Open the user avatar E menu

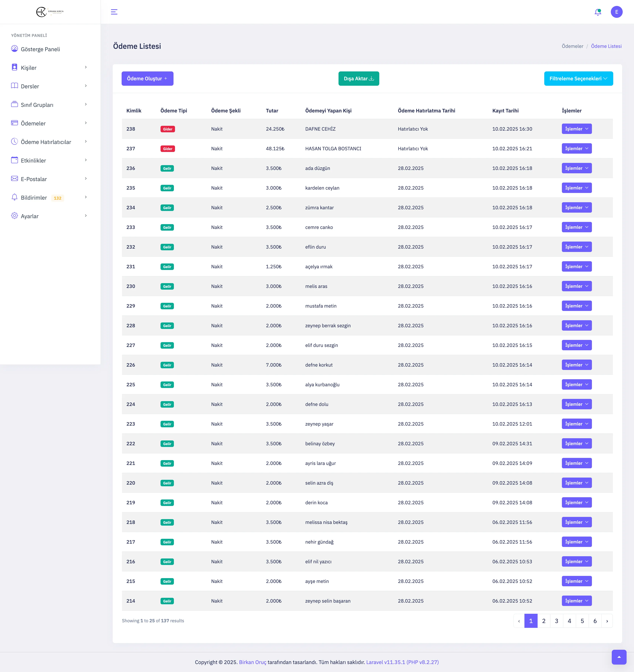[x=616, y=12]
